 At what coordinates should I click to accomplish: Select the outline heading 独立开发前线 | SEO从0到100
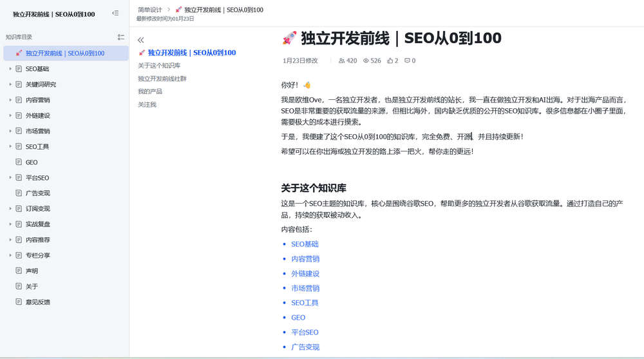[187, 53]
